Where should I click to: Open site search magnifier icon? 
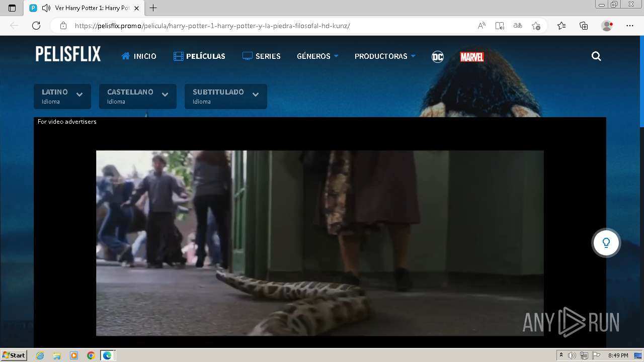click(x=596, y=56)
